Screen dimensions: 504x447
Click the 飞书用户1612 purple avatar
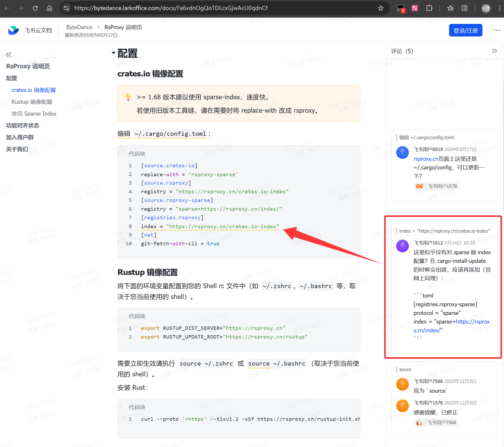402,246
